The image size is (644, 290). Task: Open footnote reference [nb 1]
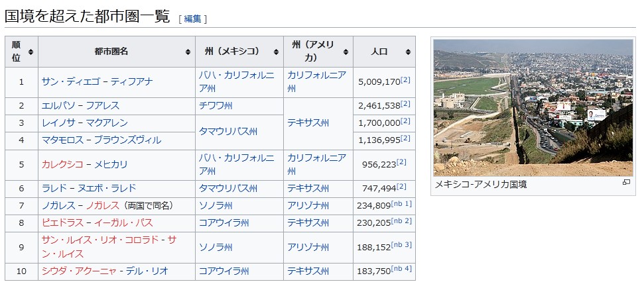pyautogui.click(x=401, y=204)
